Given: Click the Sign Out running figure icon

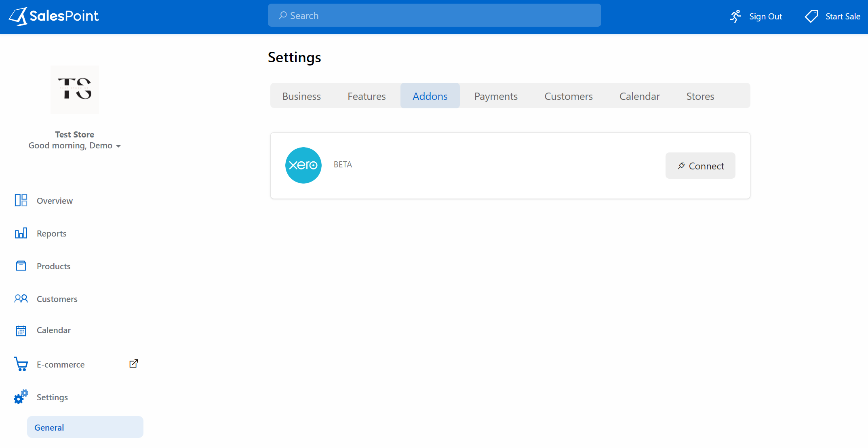Looking at the screenshot, I should point(735,16).
